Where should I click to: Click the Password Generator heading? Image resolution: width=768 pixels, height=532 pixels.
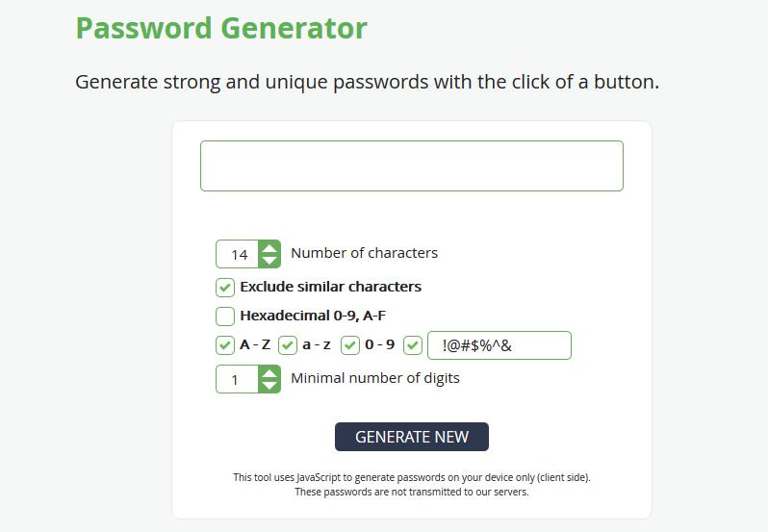pos(221,29)
